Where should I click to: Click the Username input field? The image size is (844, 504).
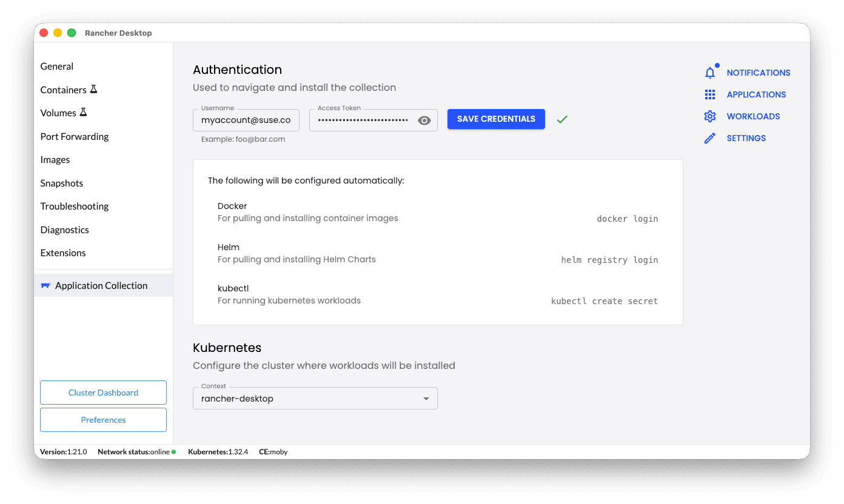(x=246, y=120)
